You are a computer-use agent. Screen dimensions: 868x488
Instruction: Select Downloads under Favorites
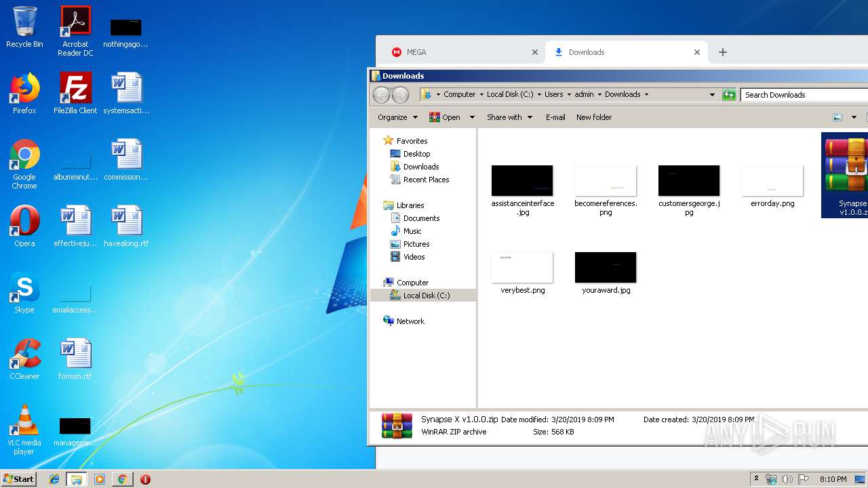point(414,167)
